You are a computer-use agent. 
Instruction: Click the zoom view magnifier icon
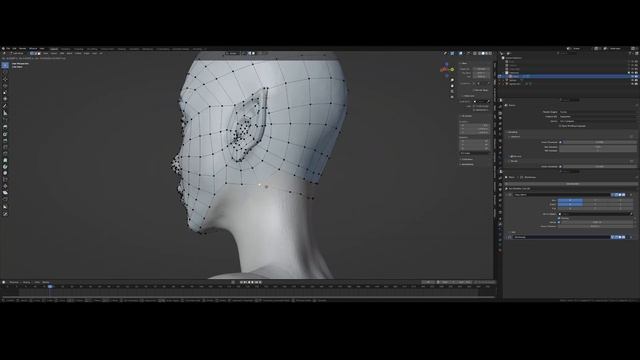pos(452,80)
